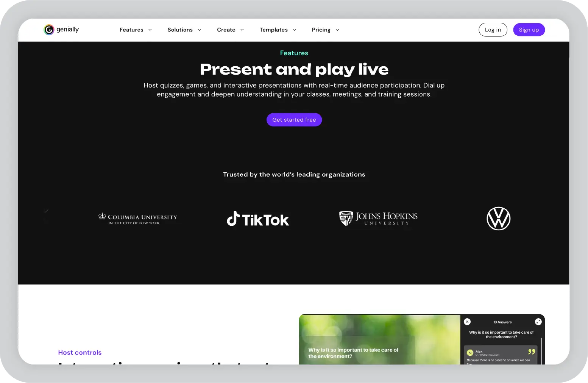Click the Host controls label
588x383 pixels.
pos(80,352)
